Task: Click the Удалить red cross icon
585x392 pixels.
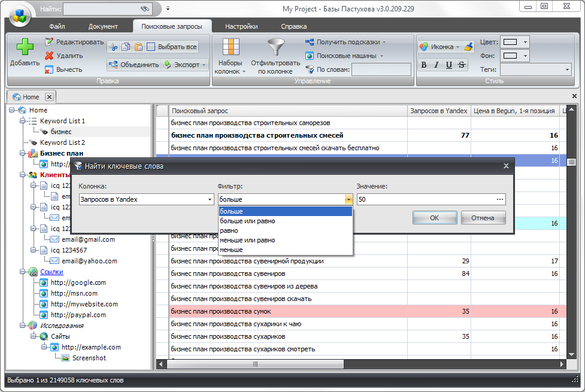Action: point(50,56)
